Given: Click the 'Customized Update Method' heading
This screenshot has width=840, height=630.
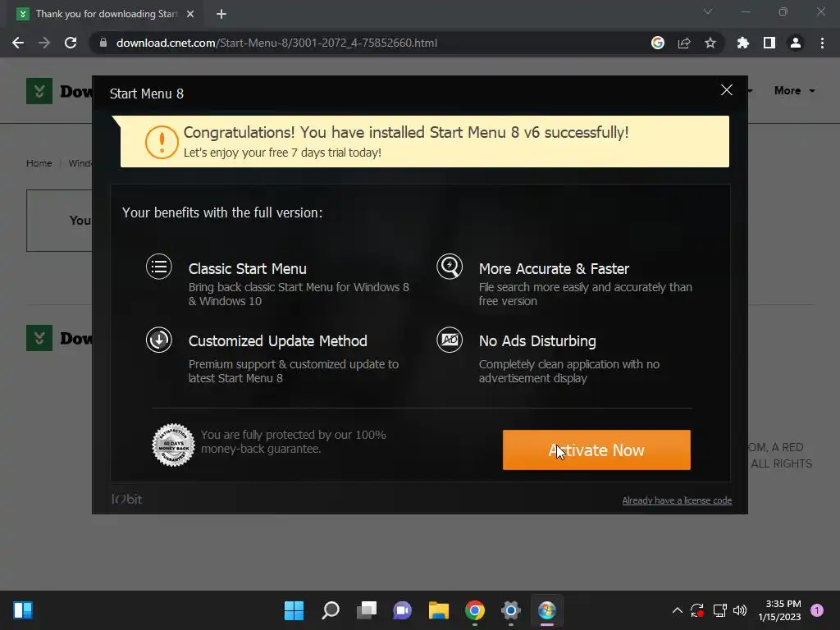Looking at the screenshot, I should (277, 341).
